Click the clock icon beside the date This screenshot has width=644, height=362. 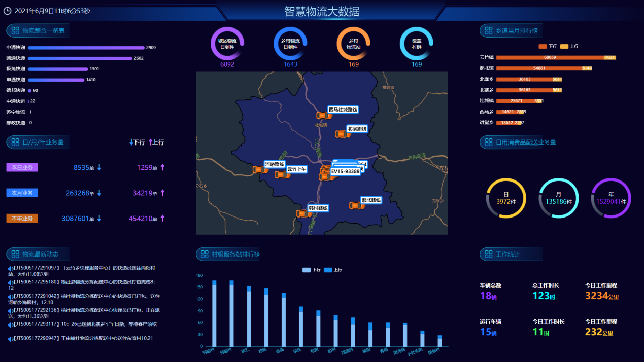click(x=8, y=11)
